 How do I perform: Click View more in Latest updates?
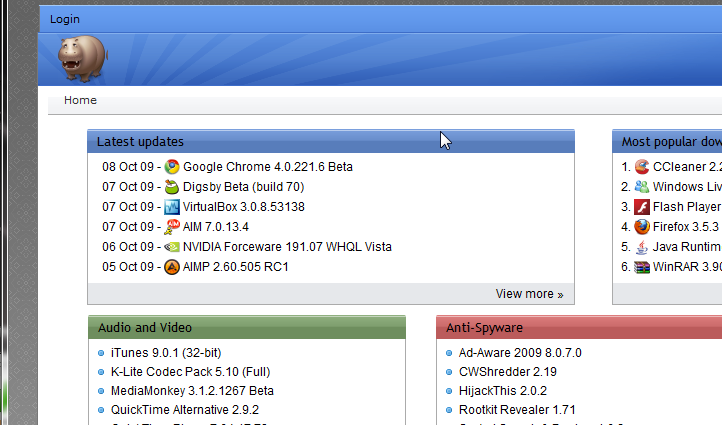530,294
